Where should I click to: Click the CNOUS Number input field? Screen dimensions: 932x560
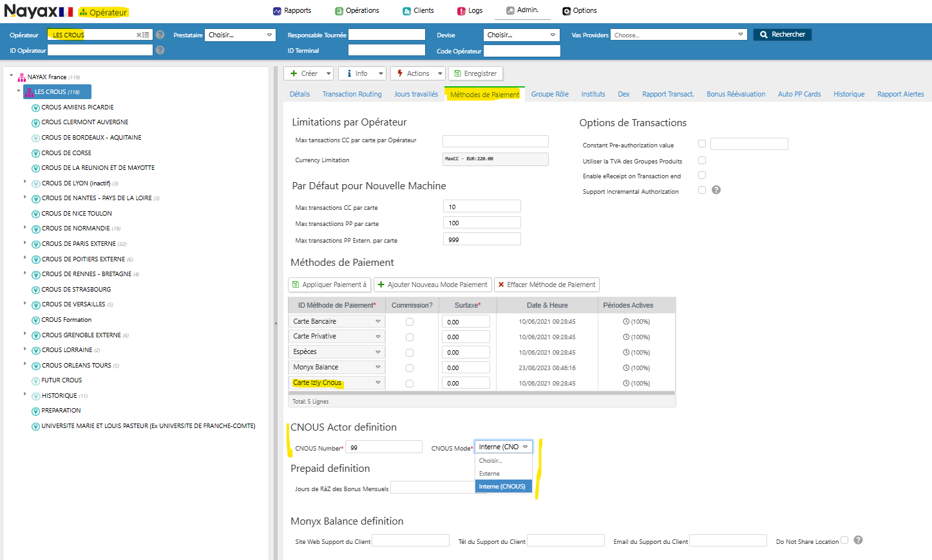(x=384, y=447)
